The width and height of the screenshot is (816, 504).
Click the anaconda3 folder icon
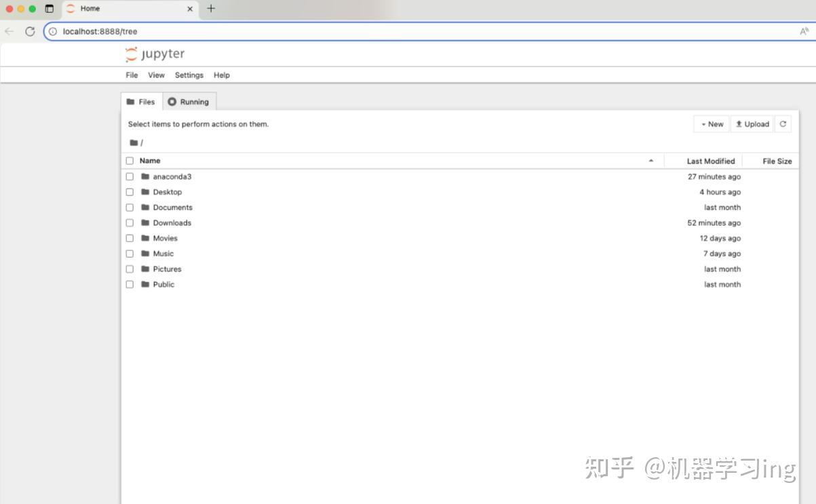pos(146,176)
